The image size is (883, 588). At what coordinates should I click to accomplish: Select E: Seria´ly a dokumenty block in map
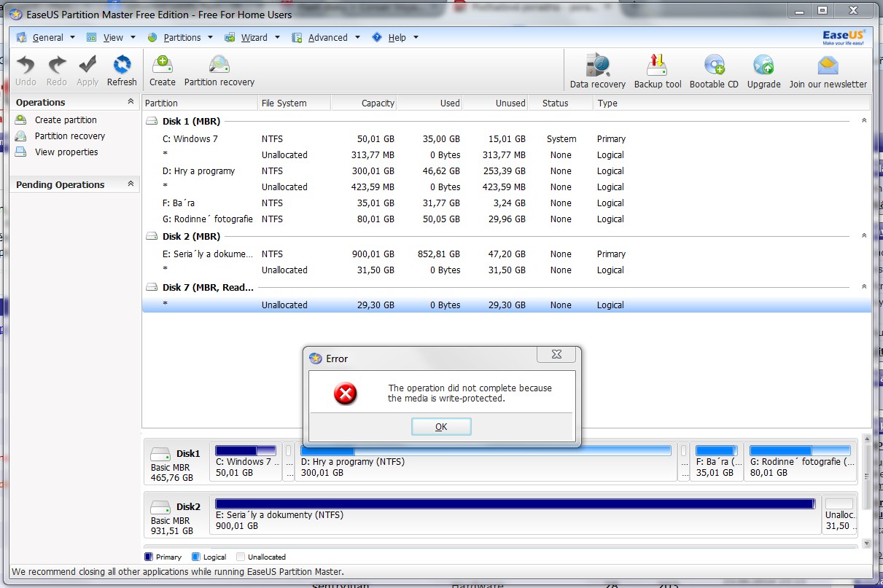coord(515,515)
